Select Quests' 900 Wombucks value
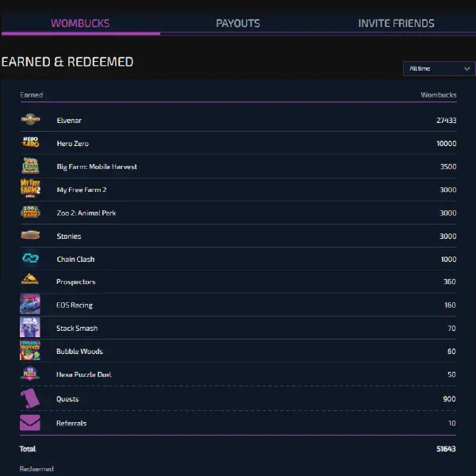 click(449, 399)
